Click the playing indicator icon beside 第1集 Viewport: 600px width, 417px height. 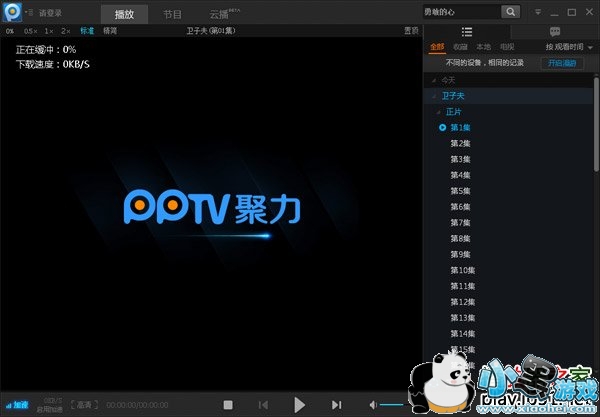[442, 127]
